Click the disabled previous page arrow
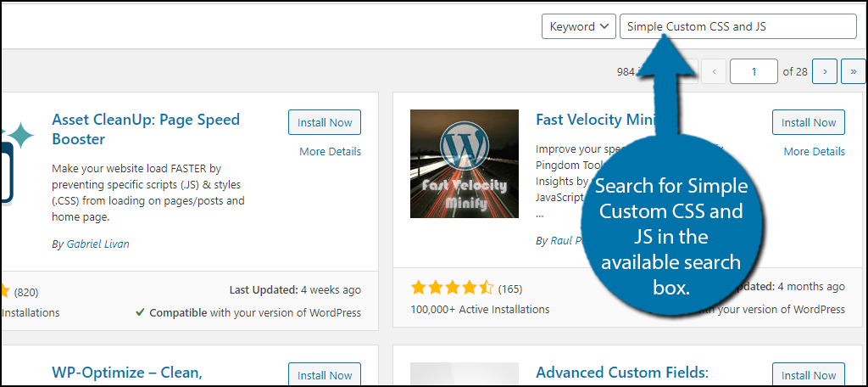Screen dimensions: 868x387 [x=714, y=71]
